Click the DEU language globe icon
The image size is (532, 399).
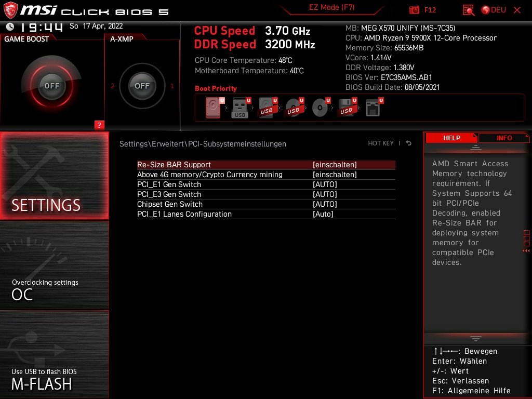(x=485, y=10)
